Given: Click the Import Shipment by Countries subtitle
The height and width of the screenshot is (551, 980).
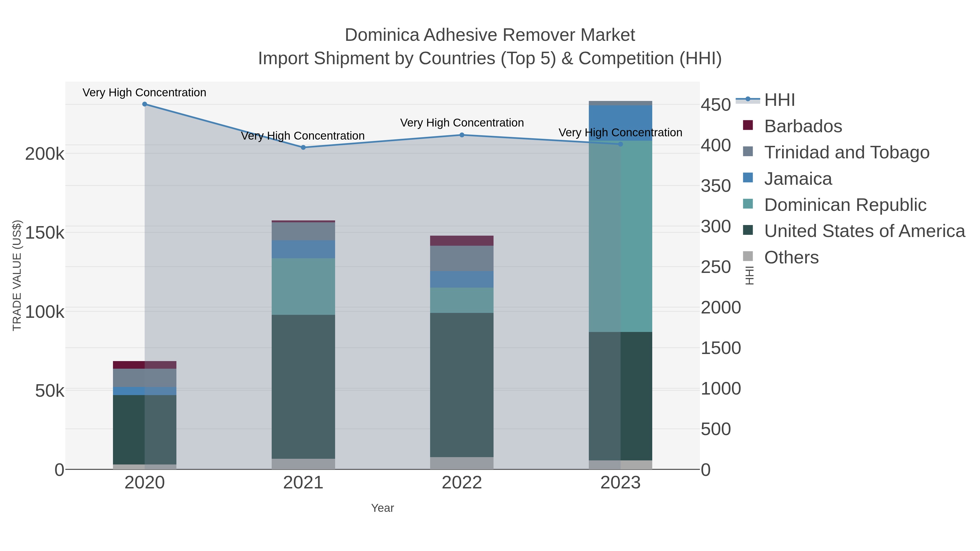Looking at the screenshot, I should [490, 59].
